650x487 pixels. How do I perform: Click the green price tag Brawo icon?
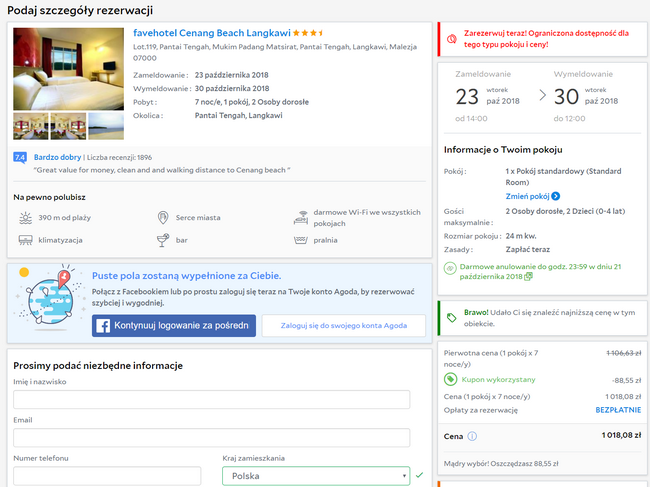451,318
